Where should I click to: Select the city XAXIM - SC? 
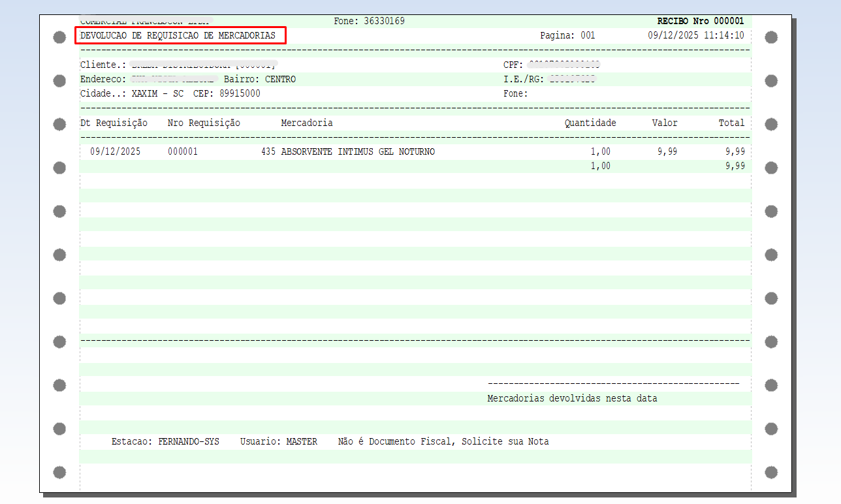click(x=157, y=93)
